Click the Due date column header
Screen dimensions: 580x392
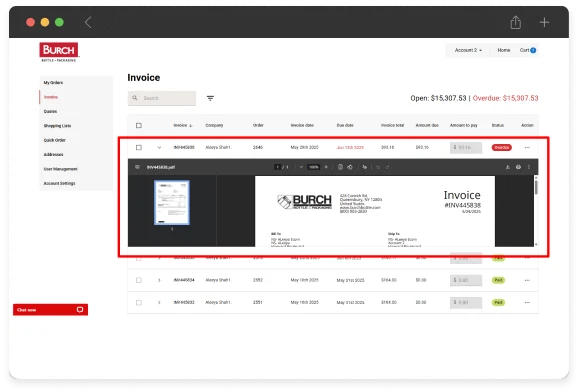[345, 126]
